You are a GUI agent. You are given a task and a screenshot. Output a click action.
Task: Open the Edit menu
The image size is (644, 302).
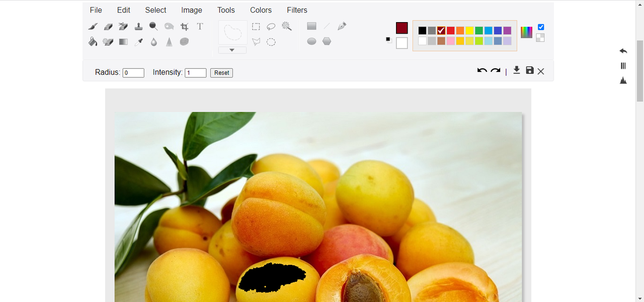point(124,10)
